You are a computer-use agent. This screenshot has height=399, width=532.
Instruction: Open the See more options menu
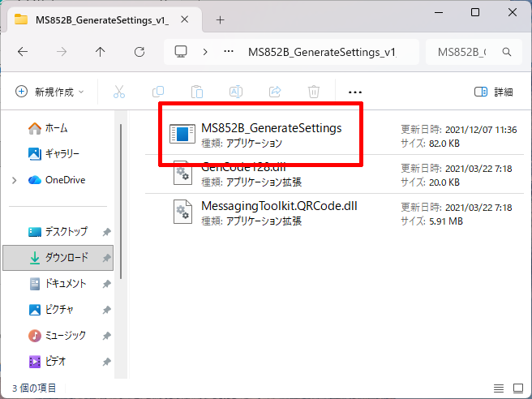(354, 92)
